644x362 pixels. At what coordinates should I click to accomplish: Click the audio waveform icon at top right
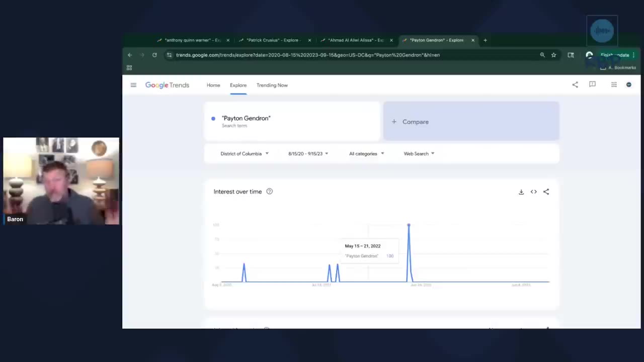coord(602,31)
